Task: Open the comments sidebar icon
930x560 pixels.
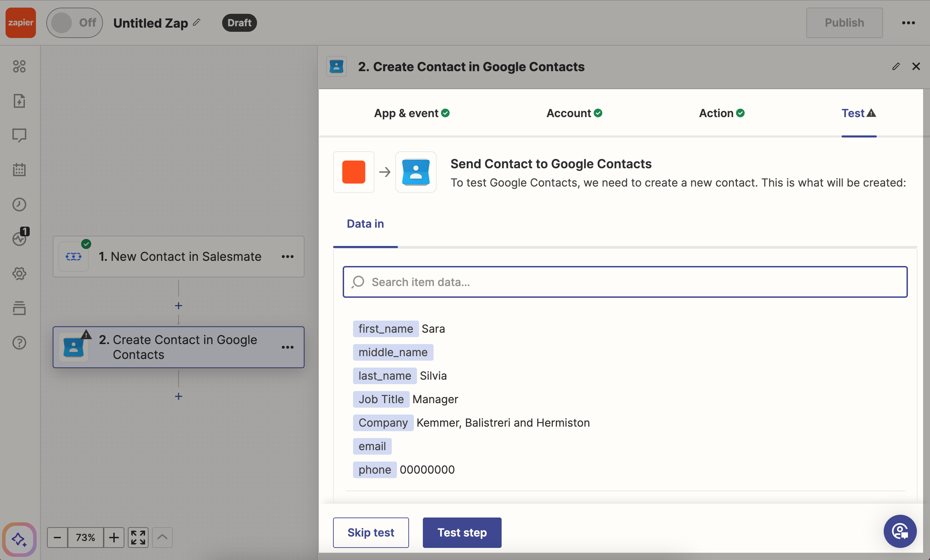Action: pyautogui.click(x=19, y=135)
